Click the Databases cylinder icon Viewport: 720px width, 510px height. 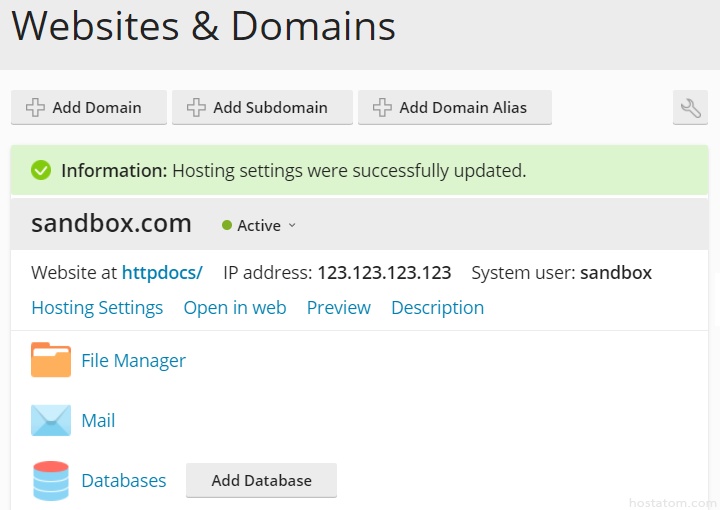pos(51,481)
